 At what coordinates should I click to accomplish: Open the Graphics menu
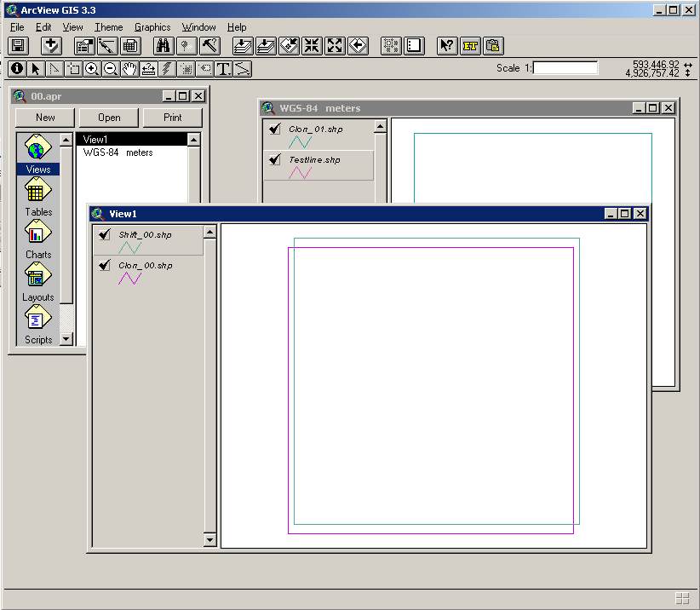pos(152,27)
